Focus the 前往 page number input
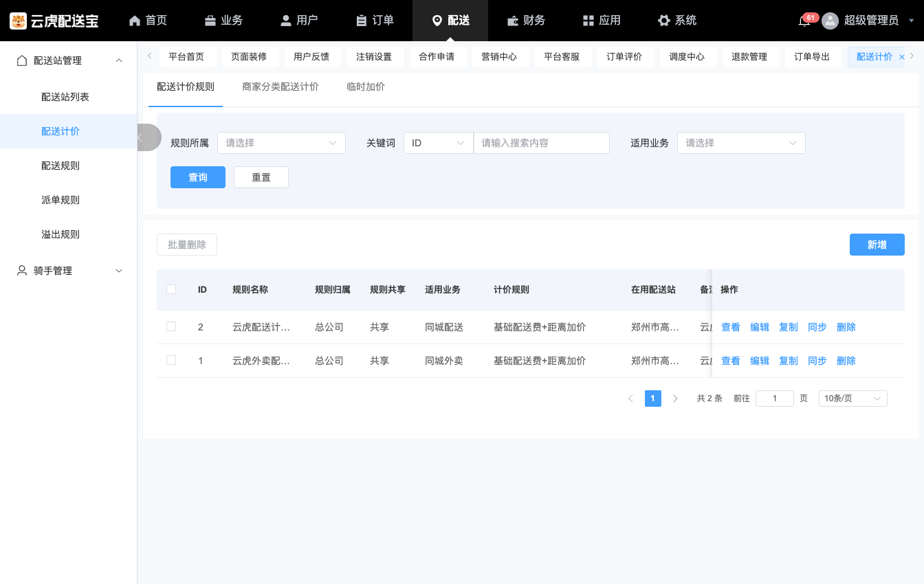Screen dimensions: 924x584 [x=775, y=398]
